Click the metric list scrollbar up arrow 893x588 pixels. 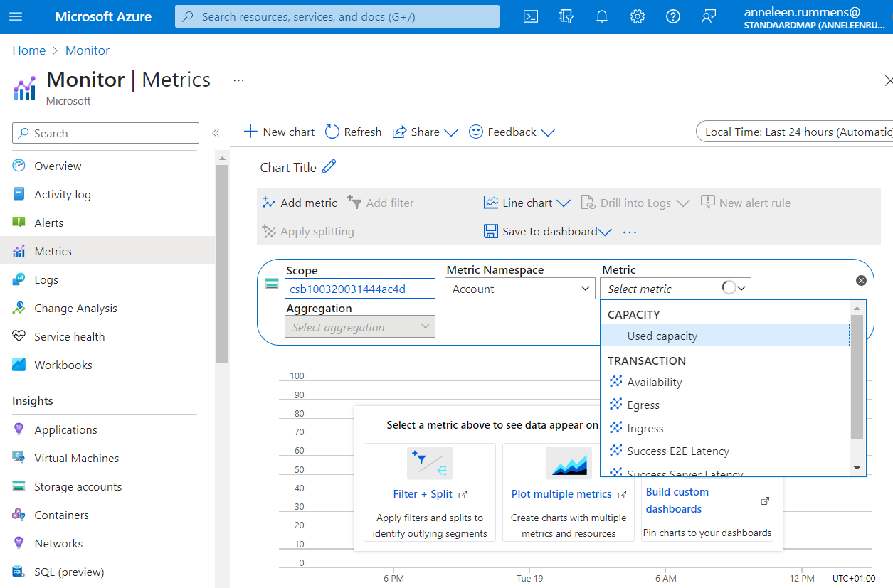tap(857, 308)
